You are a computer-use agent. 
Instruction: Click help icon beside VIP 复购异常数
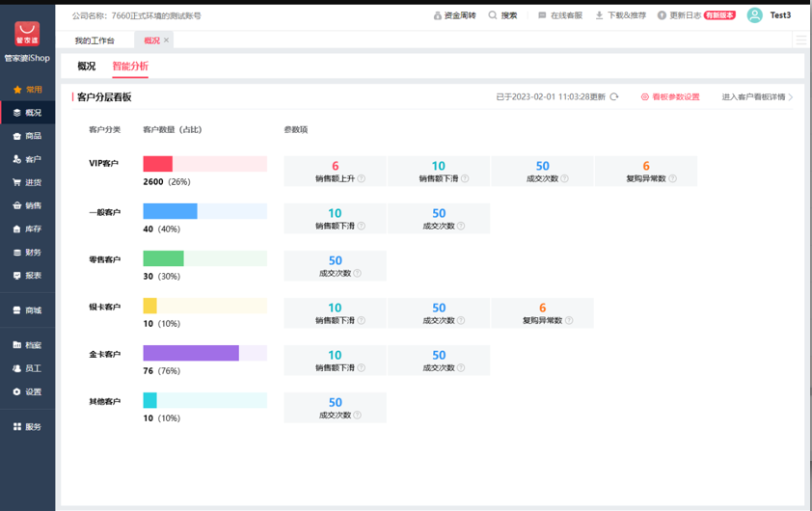coord(673,178)
